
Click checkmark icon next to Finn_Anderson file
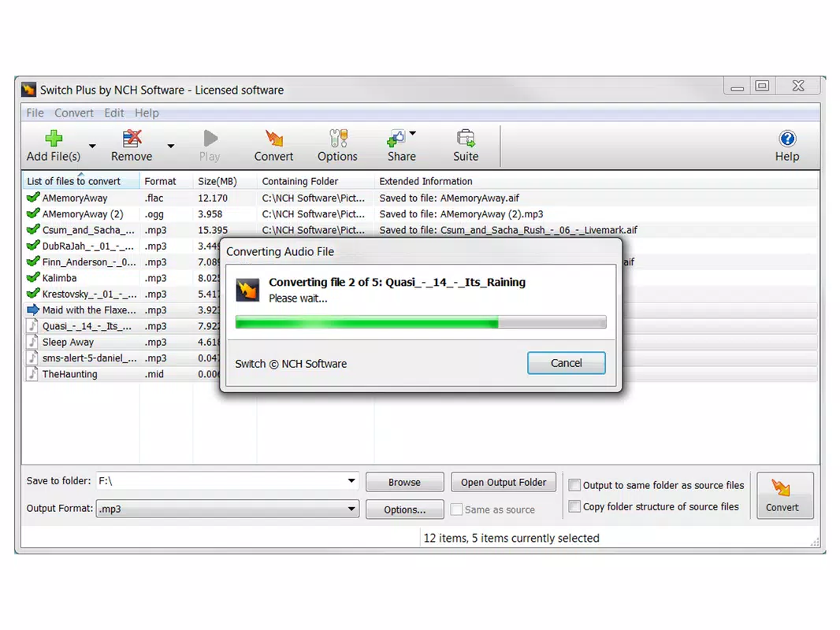(33, 261)
